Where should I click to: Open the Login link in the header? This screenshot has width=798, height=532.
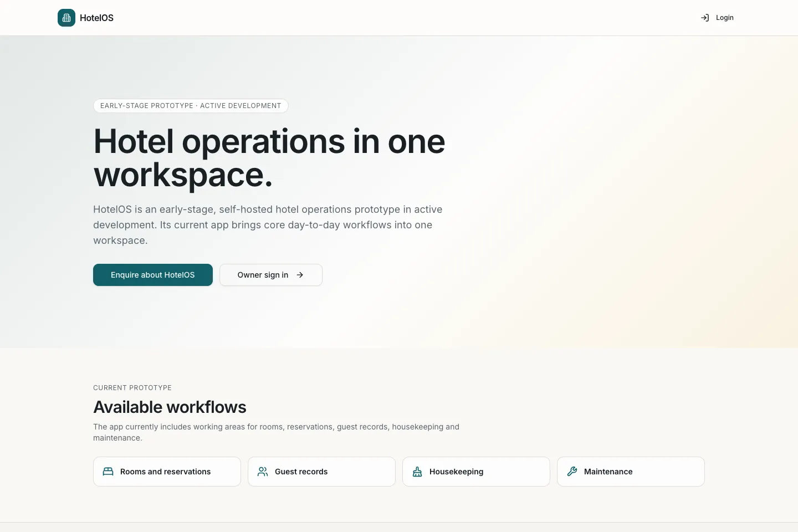coord(717,18)
